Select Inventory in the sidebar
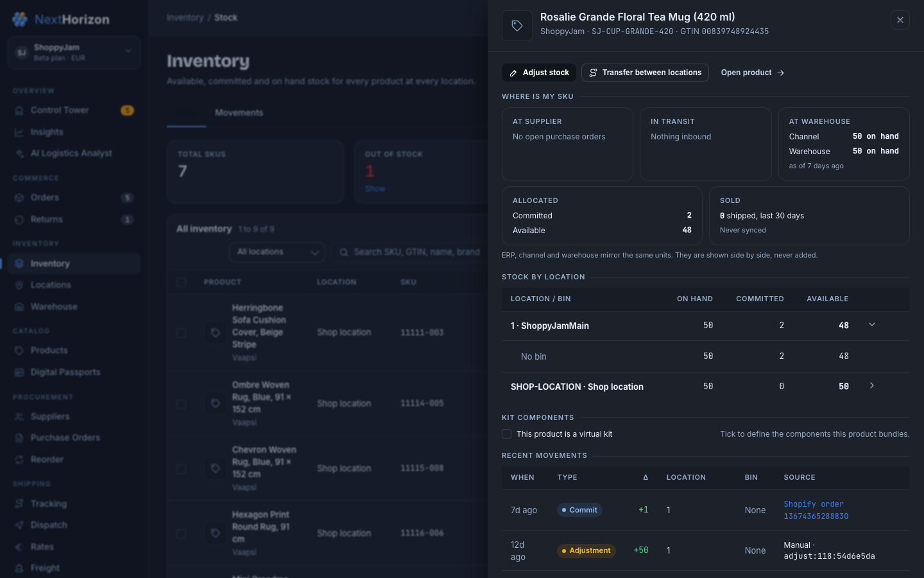This screenshot has width=924, height=578. [x=74, y=264]
